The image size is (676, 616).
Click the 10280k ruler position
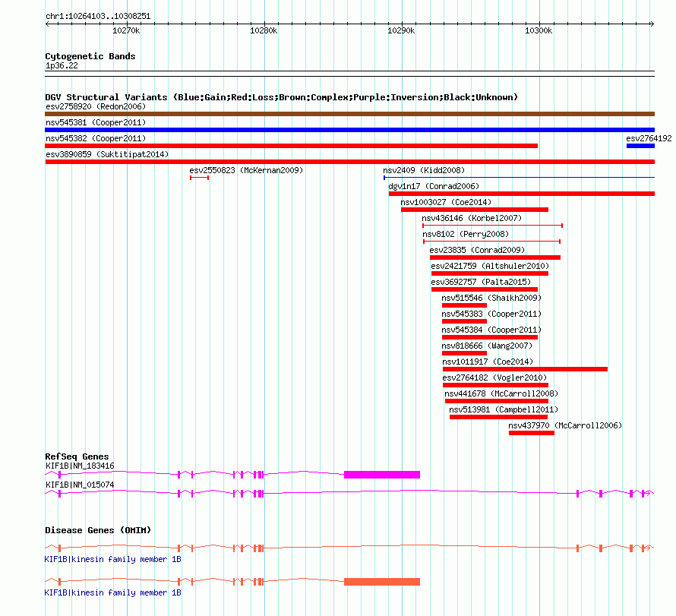click(x=264, y=30)
